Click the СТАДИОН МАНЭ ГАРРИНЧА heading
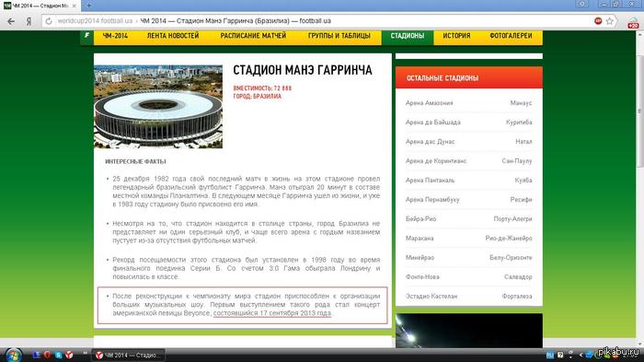This screenshot has height=362, width=644. [303, 70]
